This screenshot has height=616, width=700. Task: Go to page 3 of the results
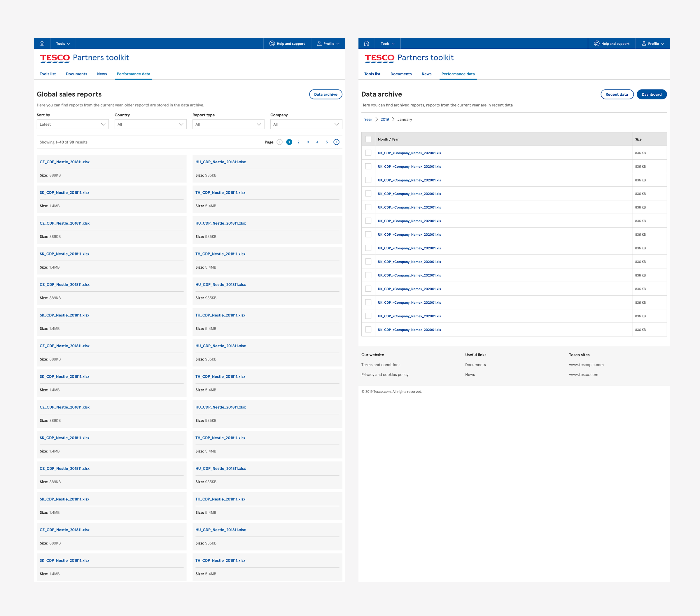[x=308, y=142]
